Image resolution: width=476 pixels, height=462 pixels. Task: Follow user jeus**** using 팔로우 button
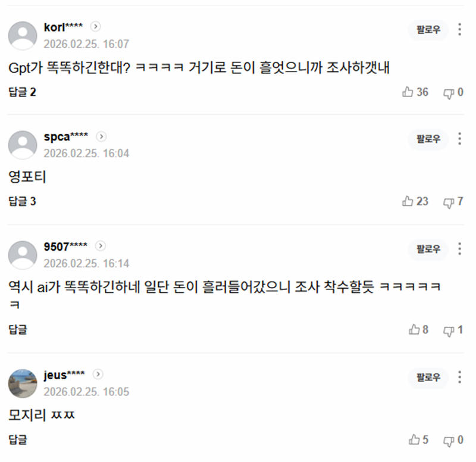[428, 377]
